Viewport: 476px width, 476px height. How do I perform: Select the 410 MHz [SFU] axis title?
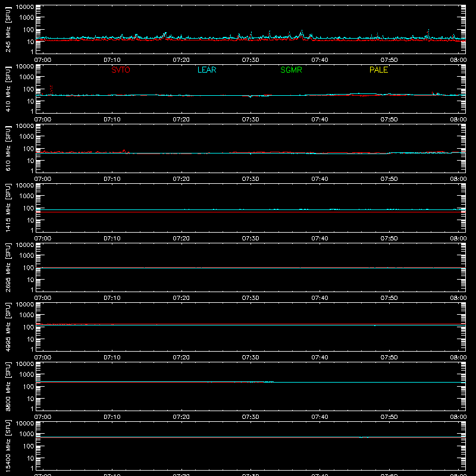click(8, 89)
